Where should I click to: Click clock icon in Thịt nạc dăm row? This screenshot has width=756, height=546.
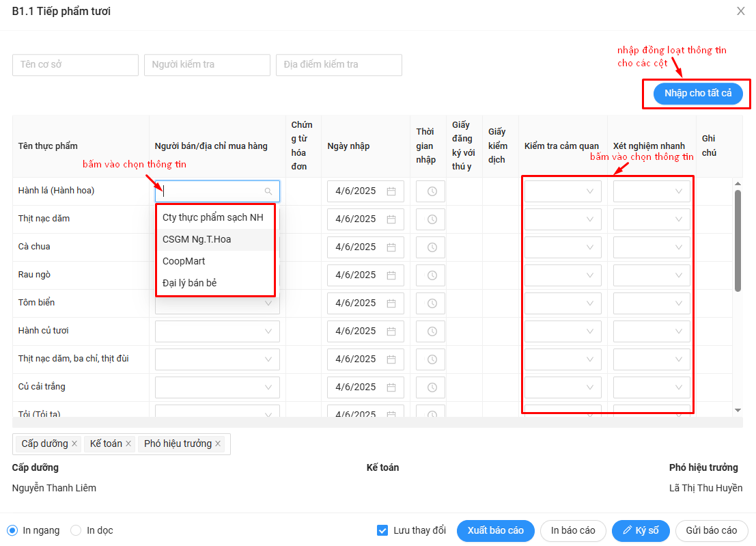click(x=432, y=219)
